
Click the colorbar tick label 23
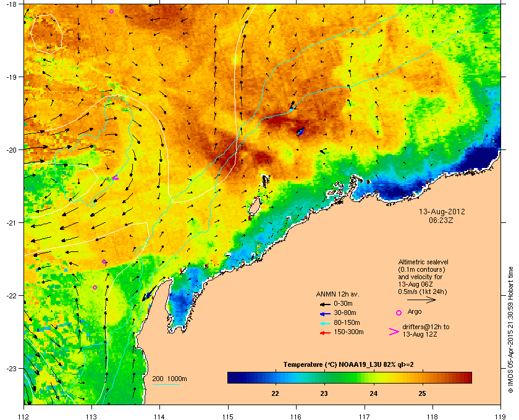(x=324, y=394)
